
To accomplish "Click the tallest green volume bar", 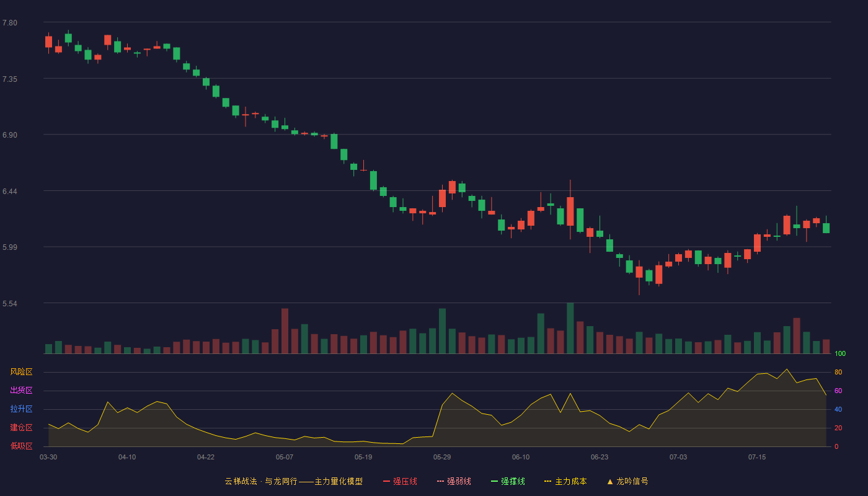I will click(570, 328).
